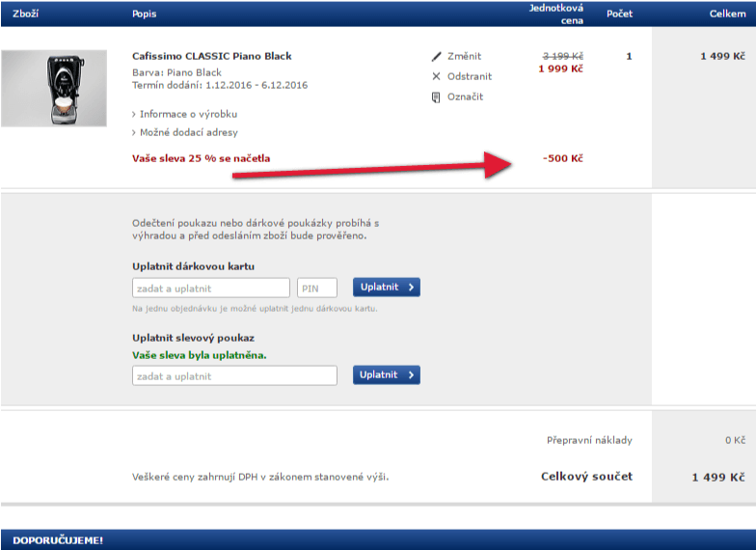The height and width of the screenshot is (550, 756).
Task: Click the Přepravní náklady label
Action: [x=589, y=440]
